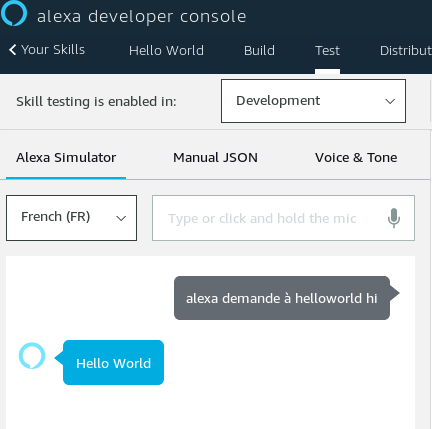432x429 pixels.
Task: Switch to the Manual JSON tab
Action: (x=215, y=157)
